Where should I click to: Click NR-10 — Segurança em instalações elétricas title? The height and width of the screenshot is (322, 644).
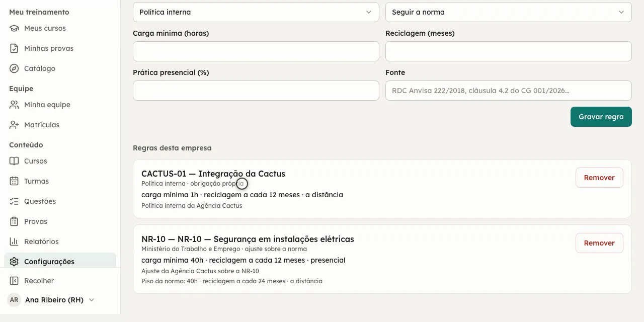click(x=248, y=239)
